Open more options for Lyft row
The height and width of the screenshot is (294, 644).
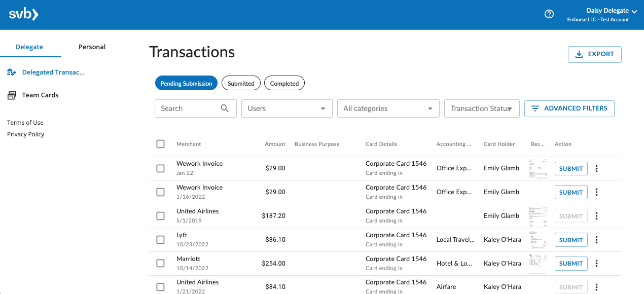click(596, 240)
